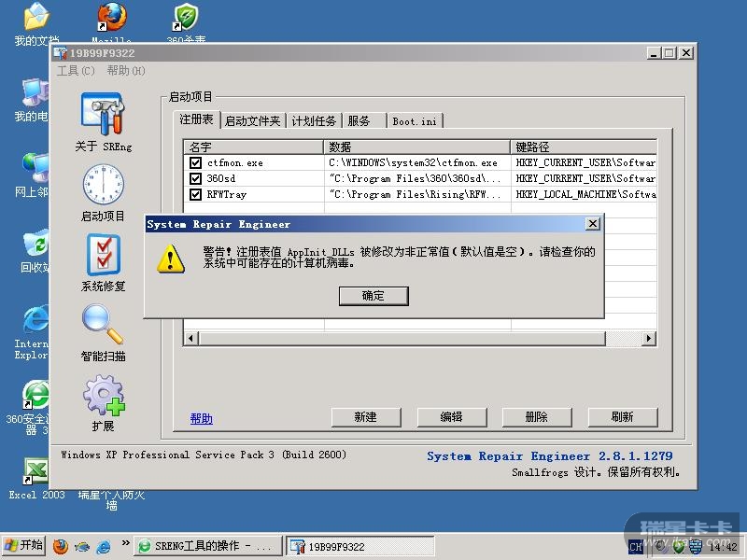Expand quick launch overflow chevron

click(125, 542)
